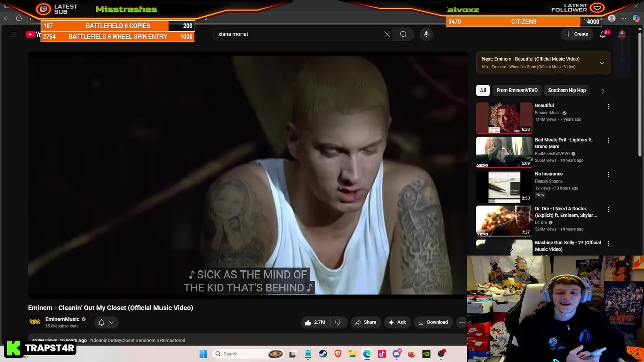Screen dimensions: 644x362
Task: Open Notepad from the taskbar
Action: (x=308, y=354)
